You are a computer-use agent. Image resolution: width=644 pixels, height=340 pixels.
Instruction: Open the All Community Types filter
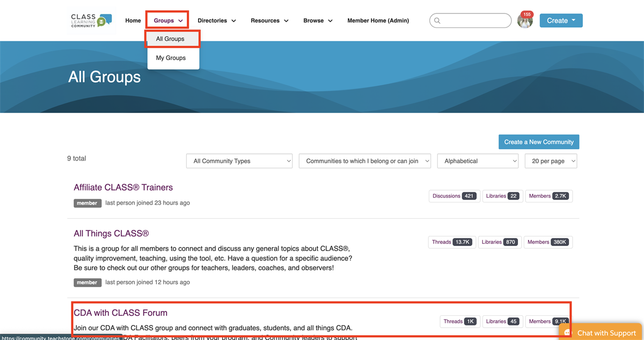coord(239,161)
